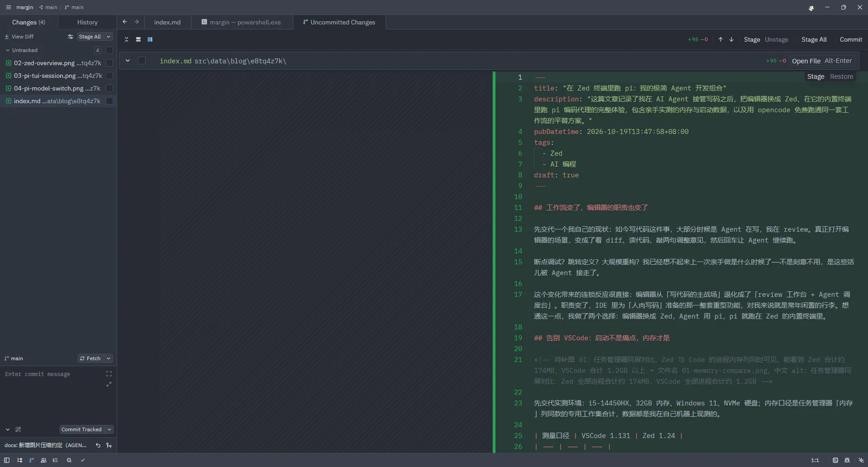Open the application hamburger menu
The height and width of the screenshot is (467, 868).
click(x=8, y=7)
